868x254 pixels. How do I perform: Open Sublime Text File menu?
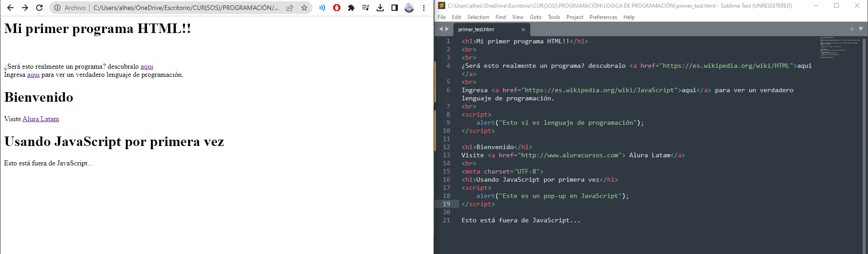(442, 17)
